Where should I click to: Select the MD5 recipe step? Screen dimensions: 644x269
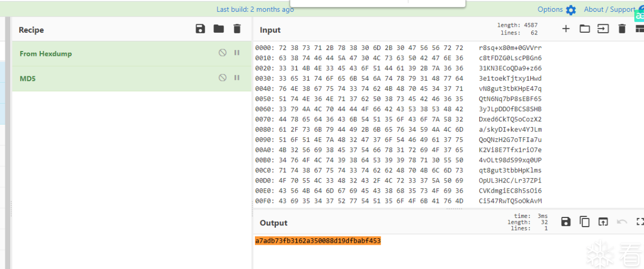[x=132, y=78]
